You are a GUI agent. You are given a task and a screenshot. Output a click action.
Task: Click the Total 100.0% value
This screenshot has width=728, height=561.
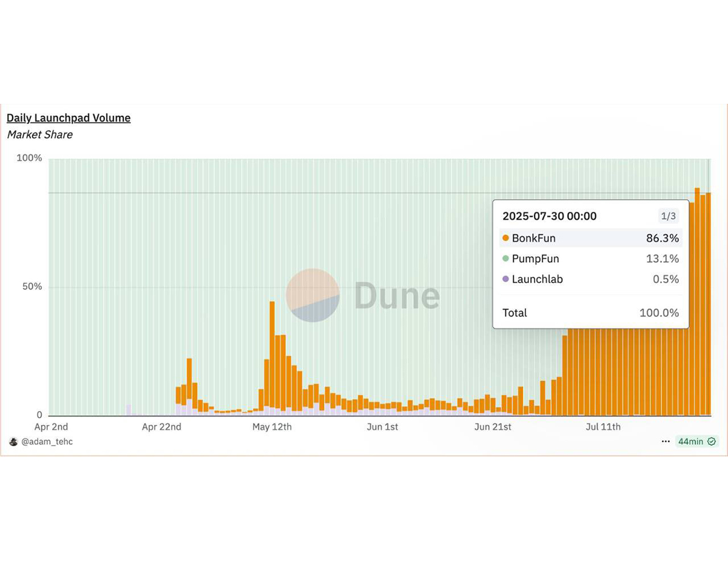point(659,313)
